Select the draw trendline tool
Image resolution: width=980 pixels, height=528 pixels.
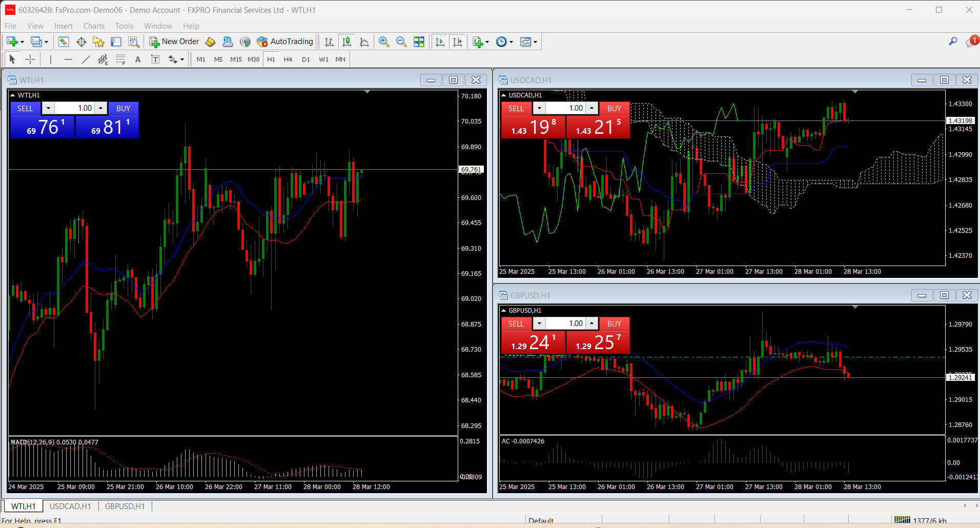pos(86,59)
